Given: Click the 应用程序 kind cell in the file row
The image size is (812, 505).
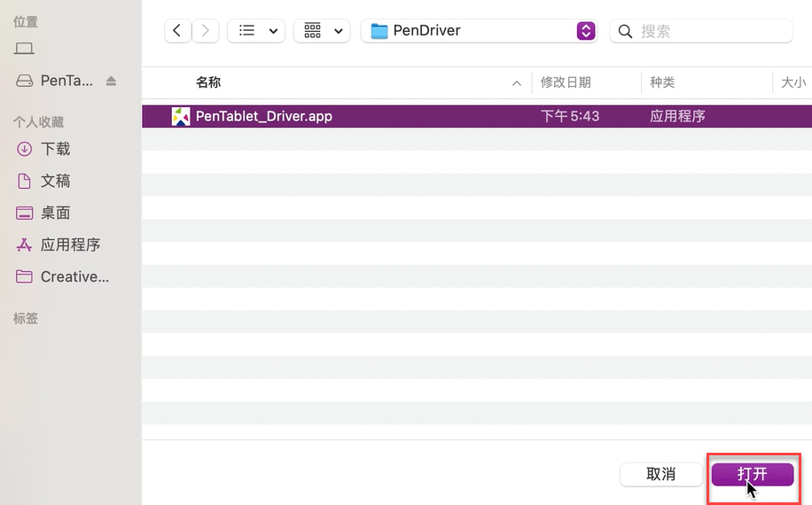Looking at the screenshot, I should (677, 116).
